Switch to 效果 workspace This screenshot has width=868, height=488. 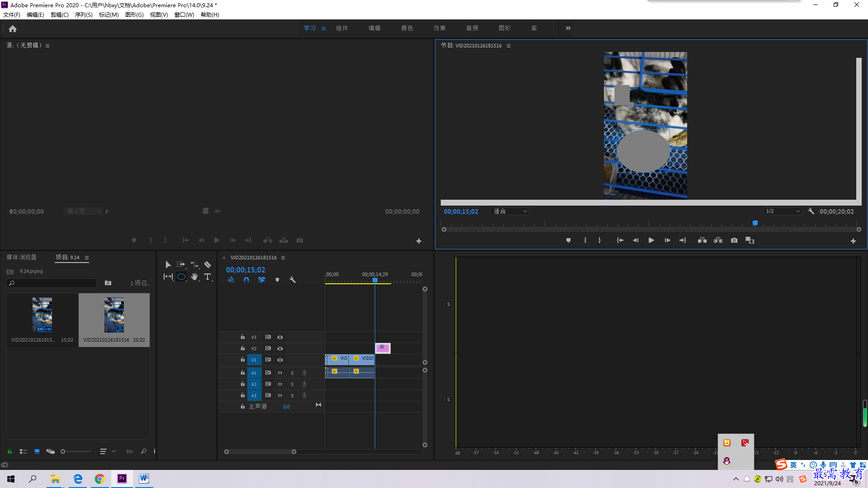pyautogui.click(x=439, y=28)
